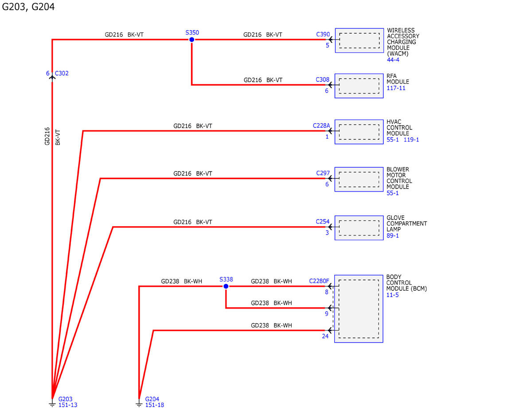Follow 55-1 reference under Blower Motor Control Module
The image size is (532, 411).
coord(393,193)
